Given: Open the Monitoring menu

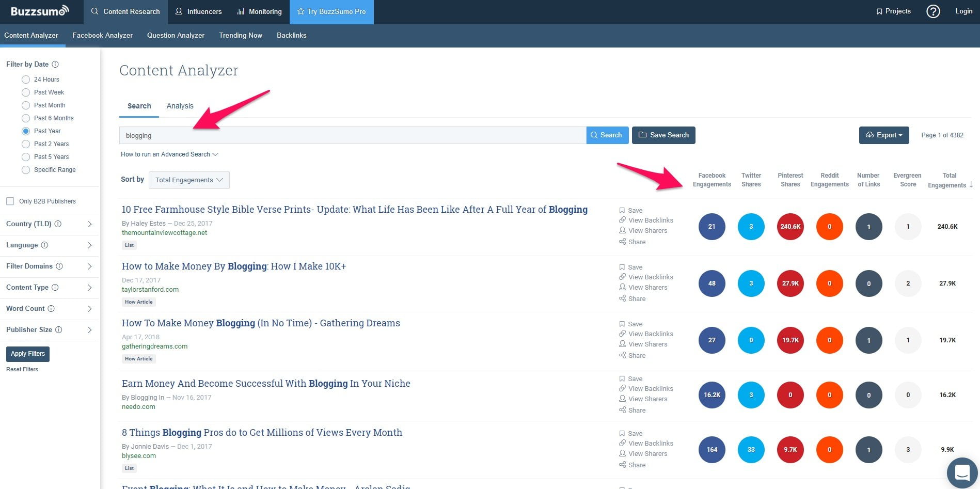Looking at the screenshot, I should (260, 11).
